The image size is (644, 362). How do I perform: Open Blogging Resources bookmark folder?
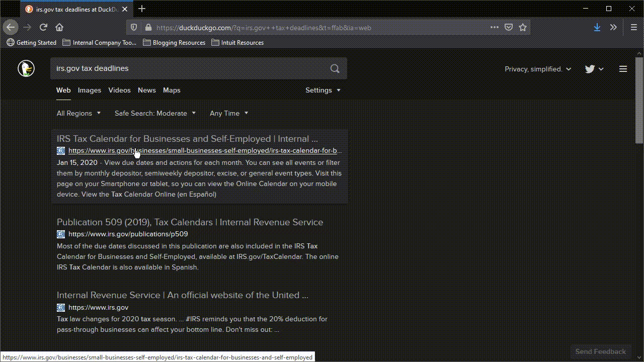(x=174, y=43)
